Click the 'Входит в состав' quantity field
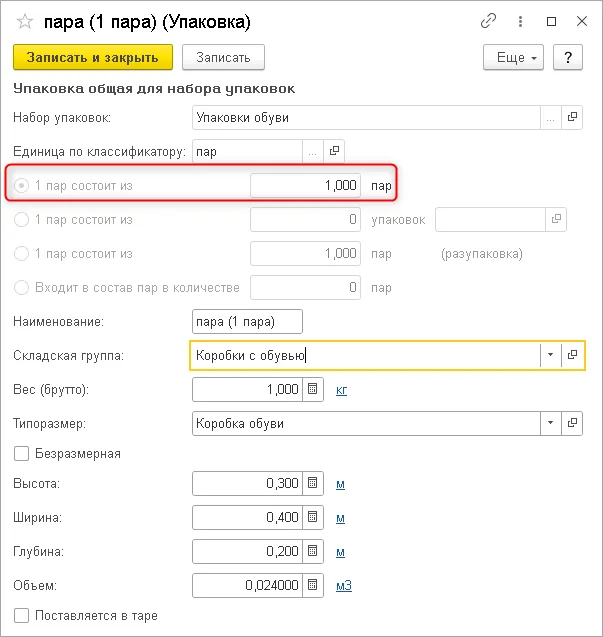 306,288
